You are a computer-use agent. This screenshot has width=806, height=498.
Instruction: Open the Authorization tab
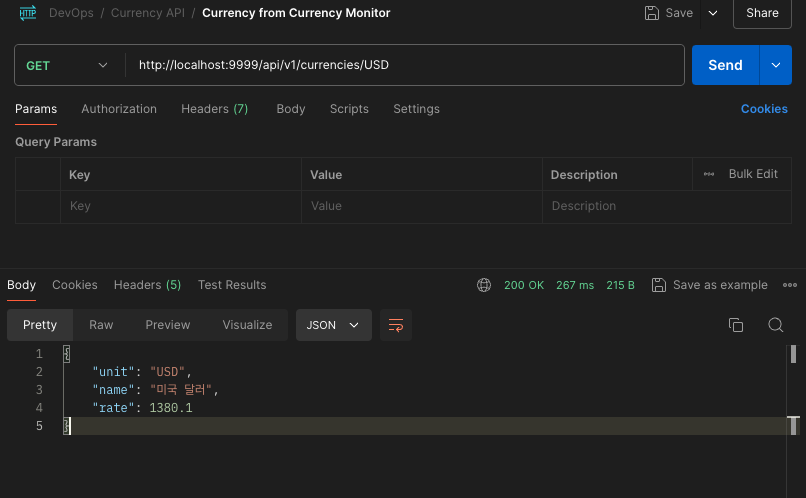coord(119,109)
